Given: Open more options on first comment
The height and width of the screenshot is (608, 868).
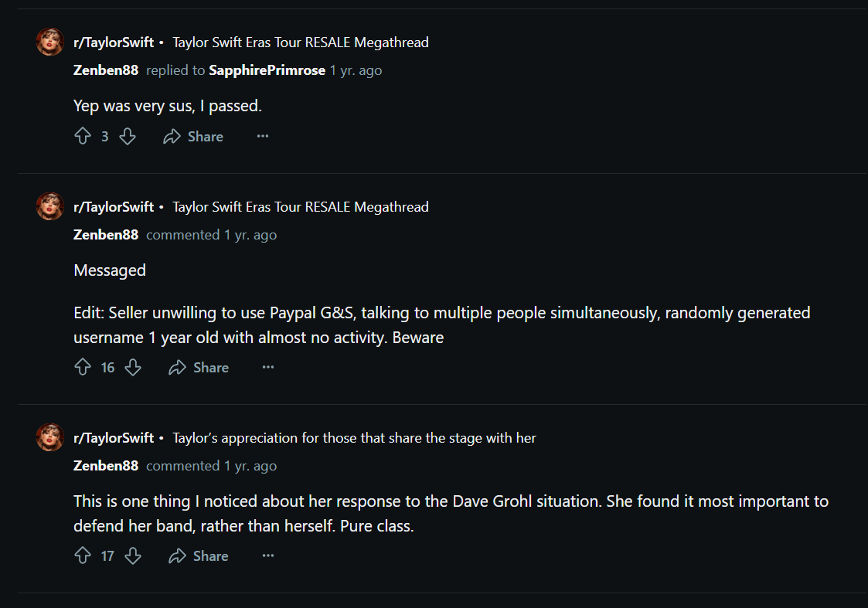Looking at the screenshot, I should pyautogui.click(x=263, y=137).
